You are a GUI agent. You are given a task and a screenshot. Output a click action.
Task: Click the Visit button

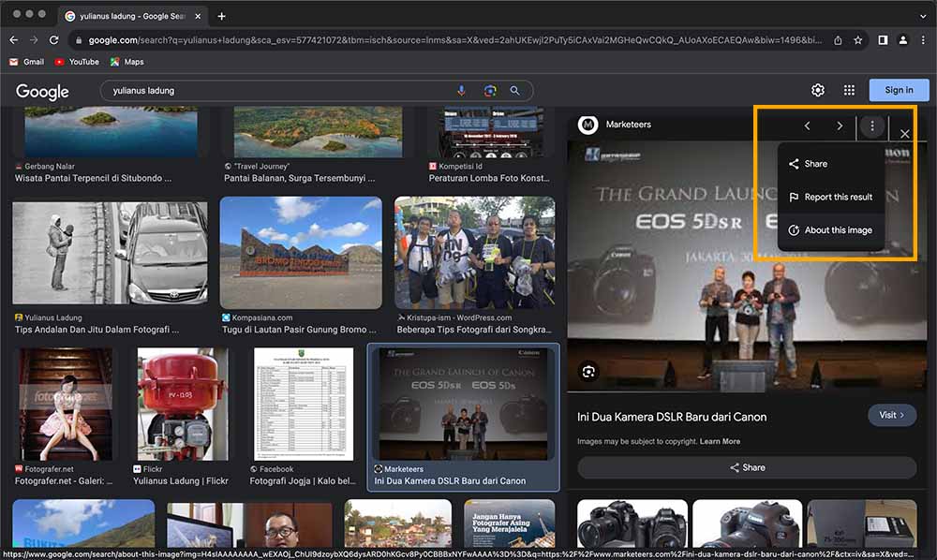(889, 415)
